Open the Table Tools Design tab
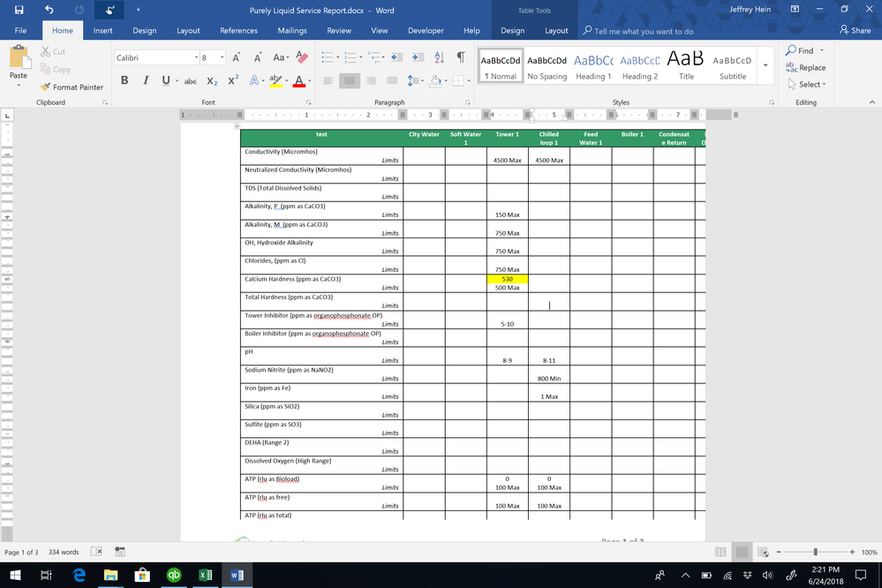Screen dimensions: 882x588 [x=512, y=30]
